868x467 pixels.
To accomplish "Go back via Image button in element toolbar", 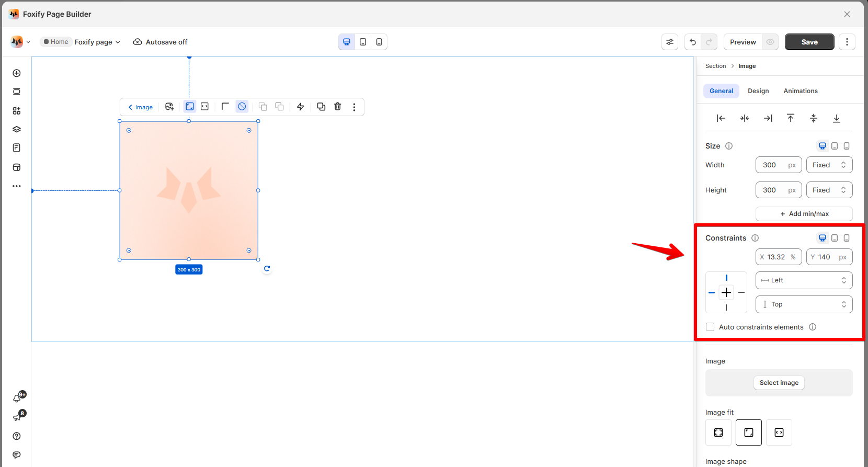I will coord(141,107).
